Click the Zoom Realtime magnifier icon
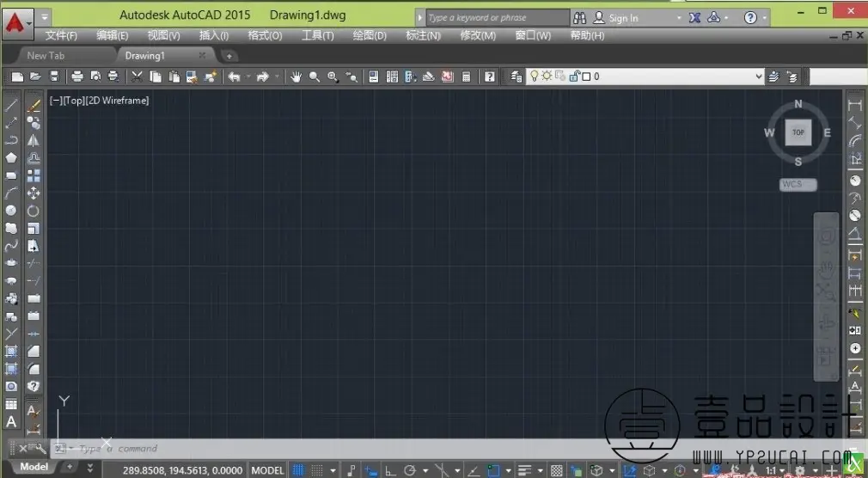The image size is (868, 478). [315, 77]
